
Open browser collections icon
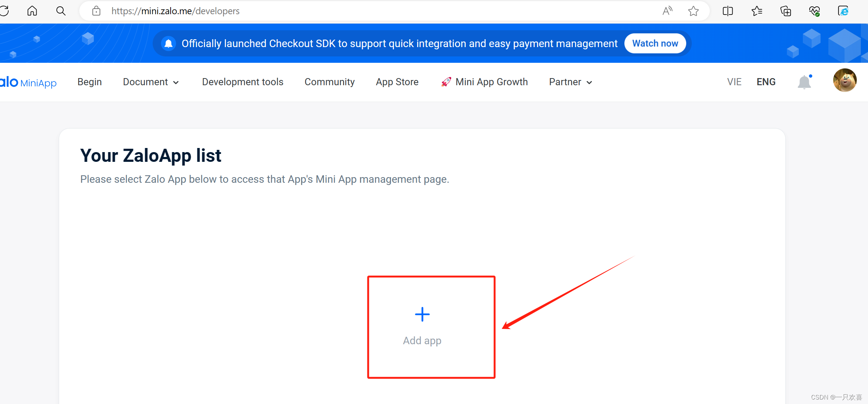point(786,11)
